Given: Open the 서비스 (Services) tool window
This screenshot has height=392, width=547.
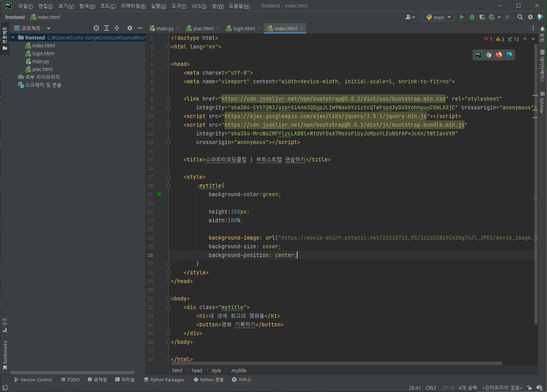Looking at the screenshot, I should point(242,379).
